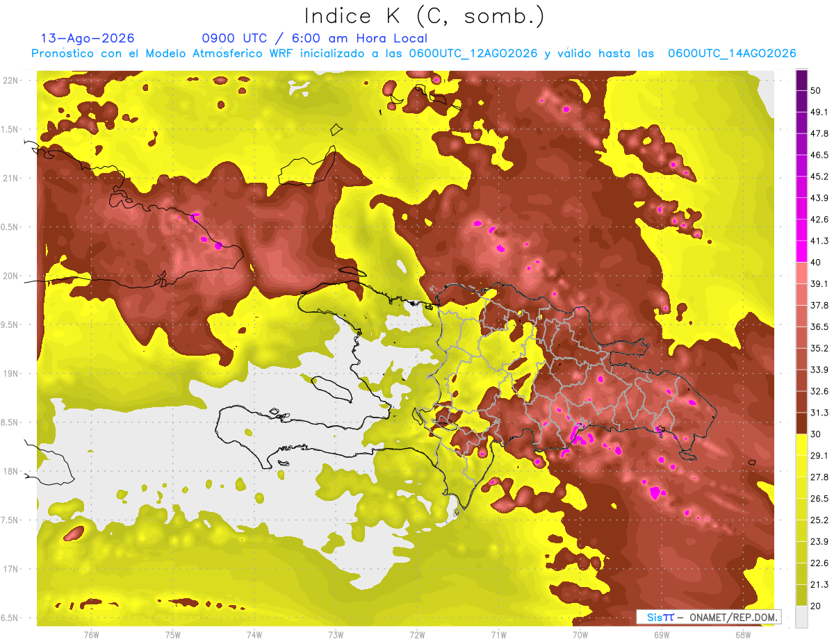Click legend value '37.8'
834x644 pixels.
pyautogui.click(x=819, y=305)
